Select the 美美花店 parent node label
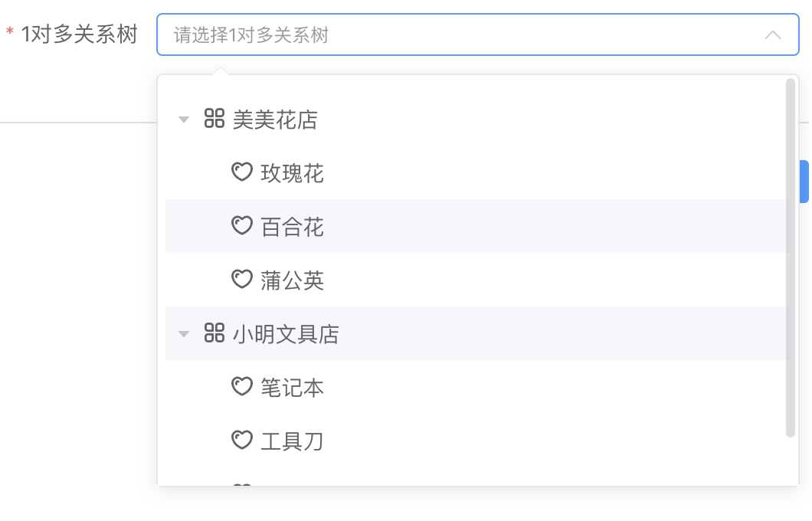 pos(275,120)
